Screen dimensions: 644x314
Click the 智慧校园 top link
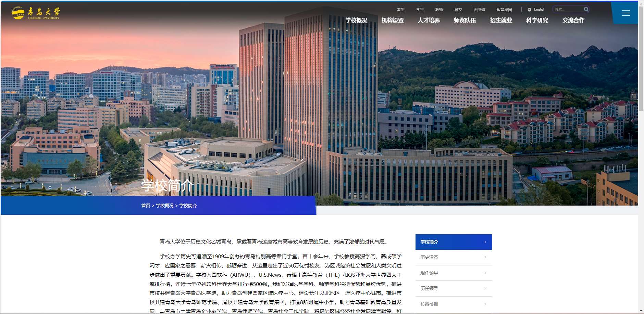(504, 10)
